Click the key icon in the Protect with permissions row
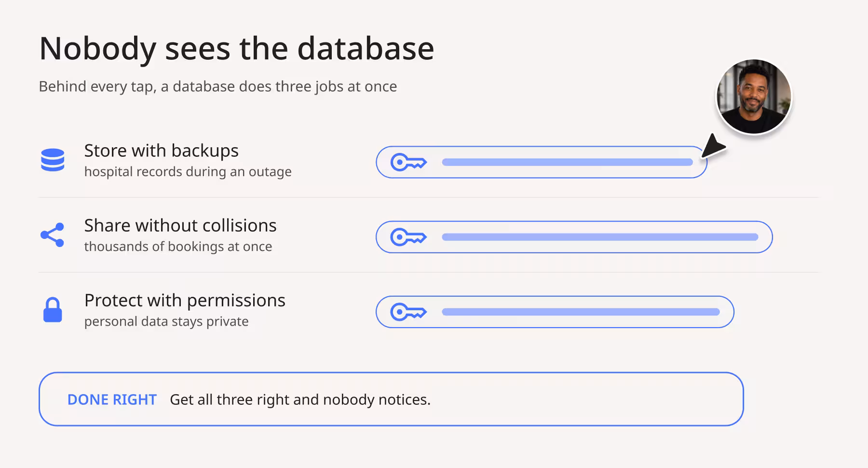The image size is (868, 468). pyautogui.click(x=408, y=312)
